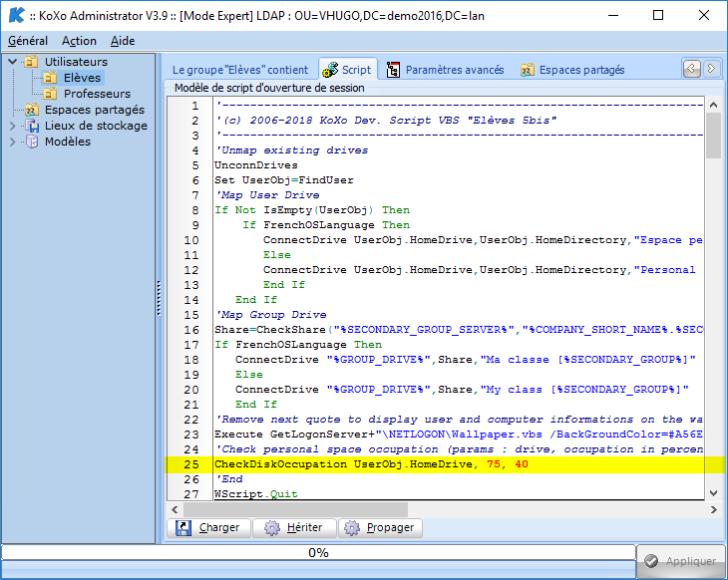Click the 'Unmap existing drives' comment

click(292, 150)
